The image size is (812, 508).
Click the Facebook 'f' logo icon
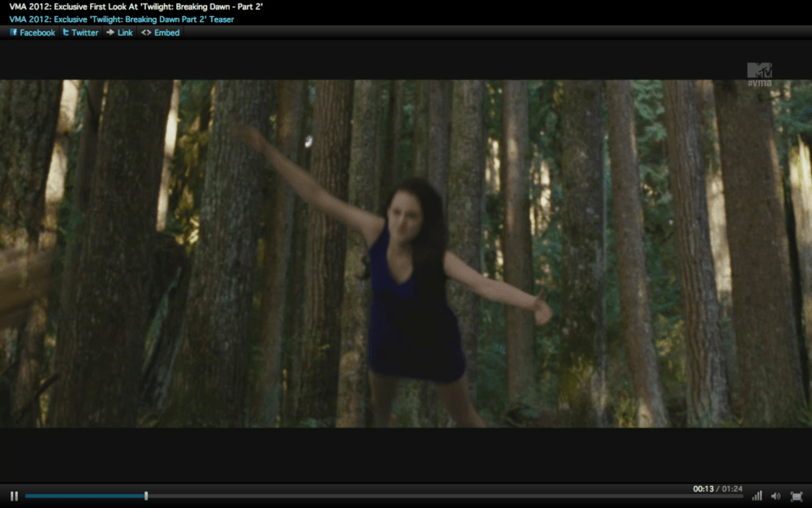pyautogui.click(x=14, y=33)
